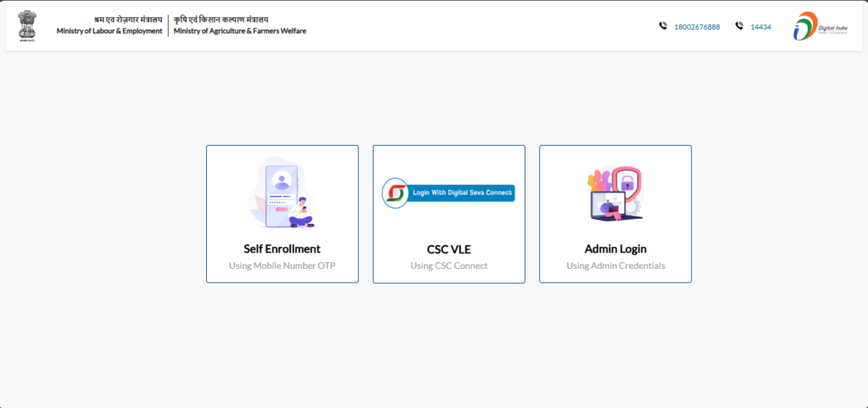868x408 pixels.
Task: Open the Self Enrollment heading
Action: [281, 249]
